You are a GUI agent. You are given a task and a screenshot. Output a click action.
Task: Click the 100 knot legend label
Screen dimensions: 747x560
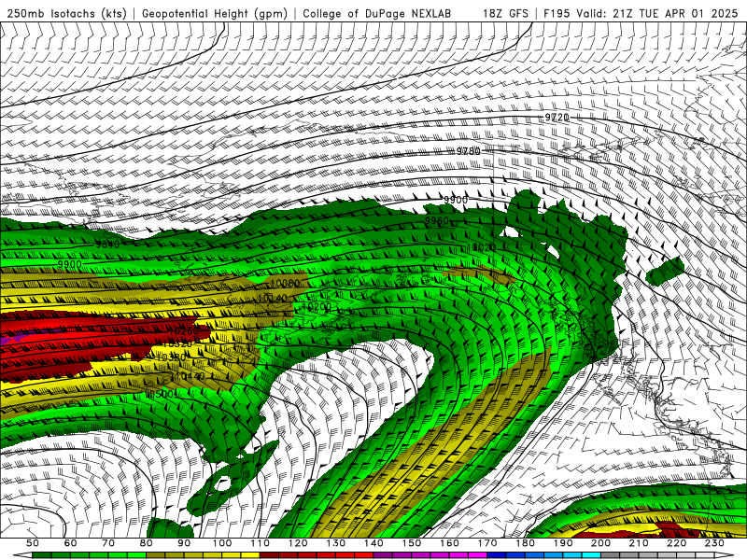222,543
